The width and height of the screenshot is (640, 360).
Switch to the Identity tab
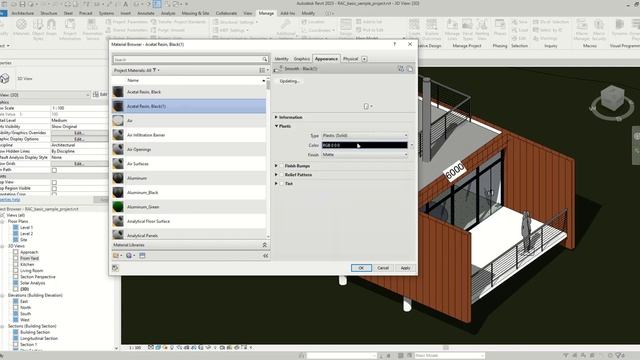pyautogui.click(x=281, y=59)
